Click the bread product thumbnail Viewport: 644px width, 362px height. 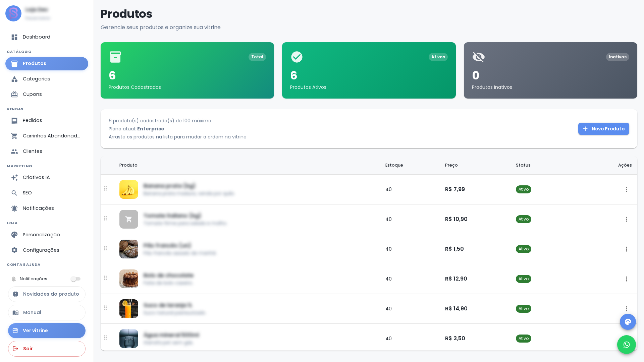click(129, 249)
